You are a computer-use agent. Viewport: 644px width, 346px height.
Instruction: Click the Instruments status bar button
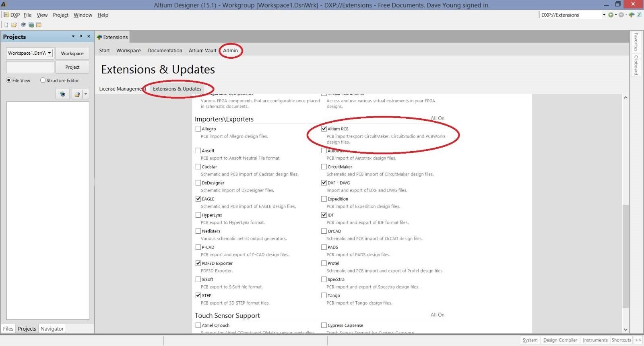595,340
